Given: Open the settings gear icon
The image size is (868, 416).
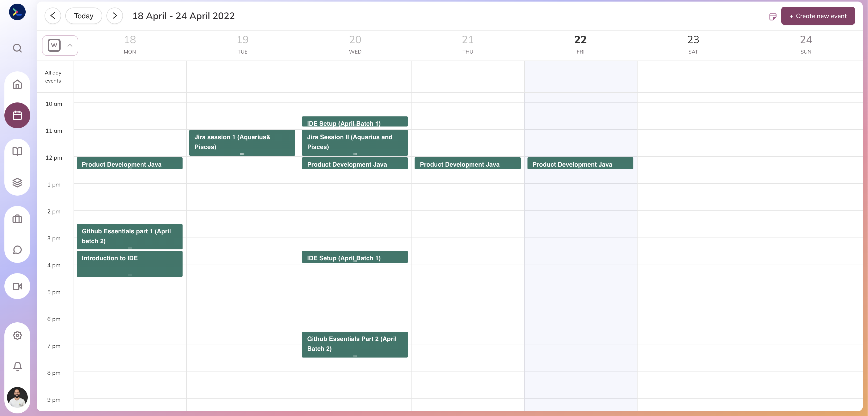Looking at the screenshot, I should pos(17,335).
